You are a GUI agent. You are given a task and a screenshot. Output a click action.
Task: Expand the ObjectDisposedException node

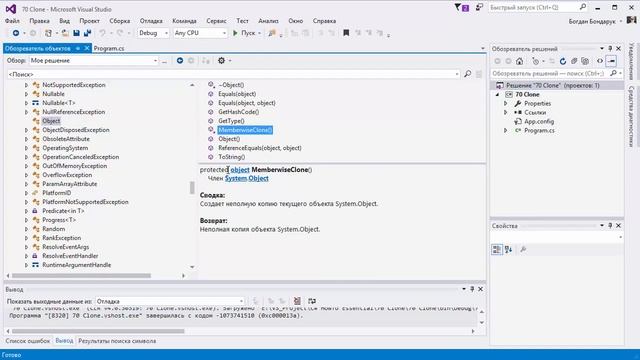[x=26, y=130]
